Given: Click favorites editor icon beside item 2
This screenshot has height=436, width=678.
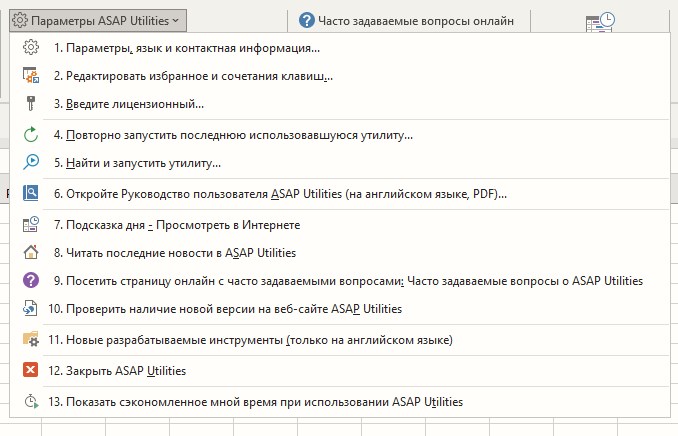Looking at the screenshot, I should 31,75.
